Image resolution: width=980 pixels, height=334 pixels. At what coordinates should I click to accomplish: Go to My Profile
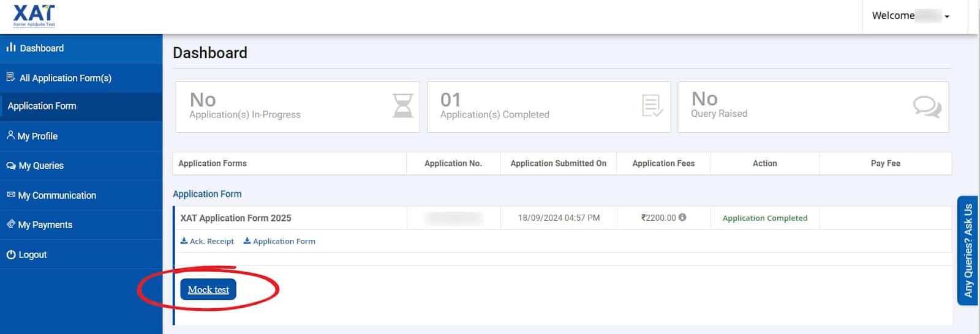coord(81,136)
